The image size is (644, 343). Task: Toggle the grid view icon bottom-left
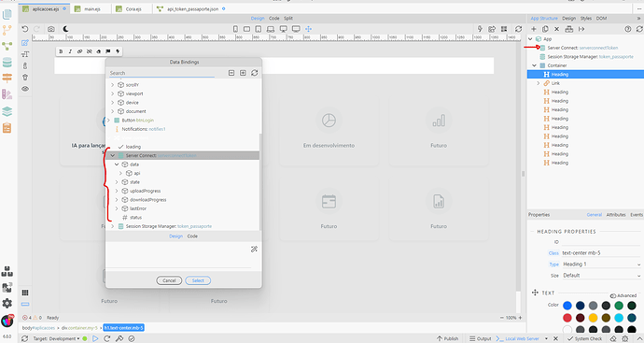pos(25,293)
